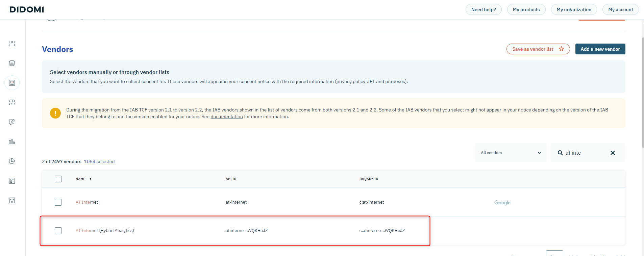
Task: Select the AT Internet (Hybrid Analytics) checkbox
Action: (x=58, y=231)
